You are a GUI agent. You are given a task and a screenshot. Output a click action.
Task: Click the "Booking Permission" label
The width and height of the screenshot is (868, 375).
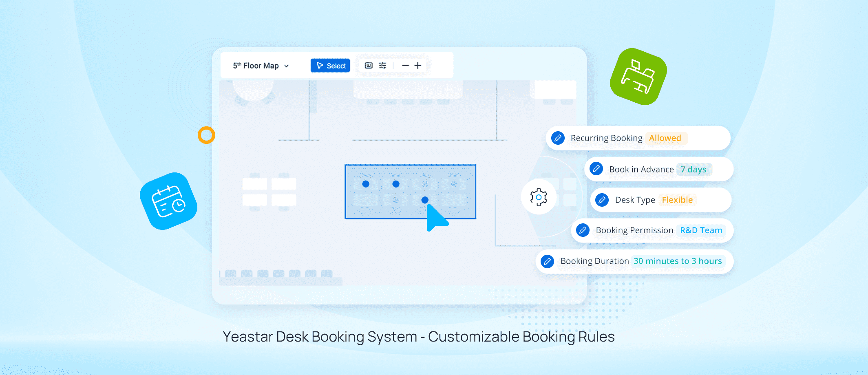(x=634, y=230)
